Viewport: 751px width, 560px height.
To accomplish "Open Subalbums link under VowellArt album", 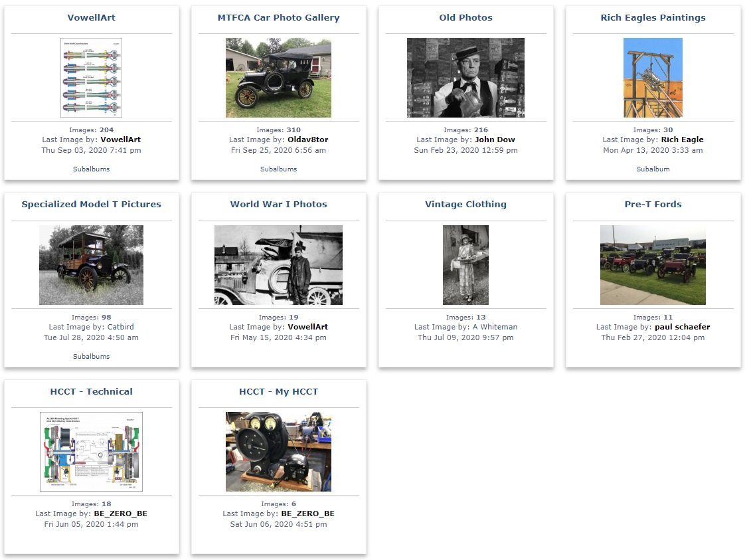I will (91, 169).
